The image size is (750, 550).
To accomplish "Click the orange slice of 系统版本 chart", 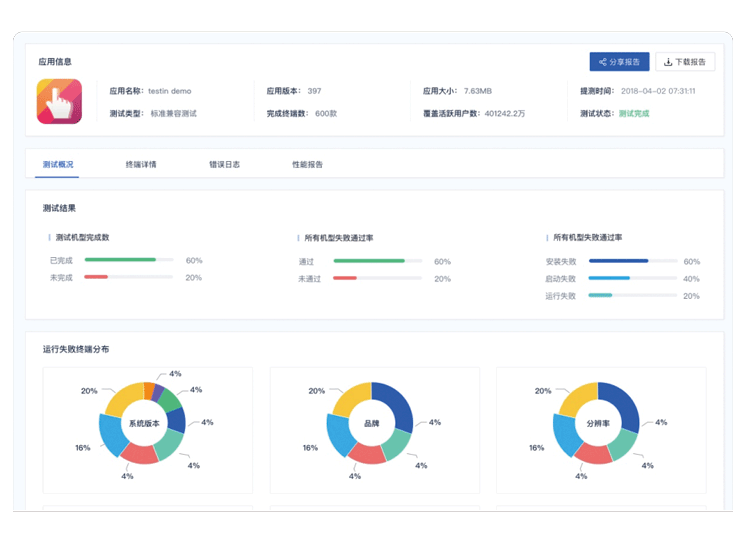I will click(149, 389).
